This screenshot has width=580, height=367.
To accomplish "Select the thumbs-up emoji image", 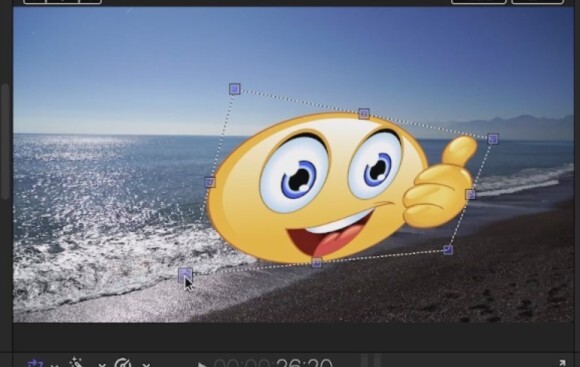I will [x=342, y=189].
